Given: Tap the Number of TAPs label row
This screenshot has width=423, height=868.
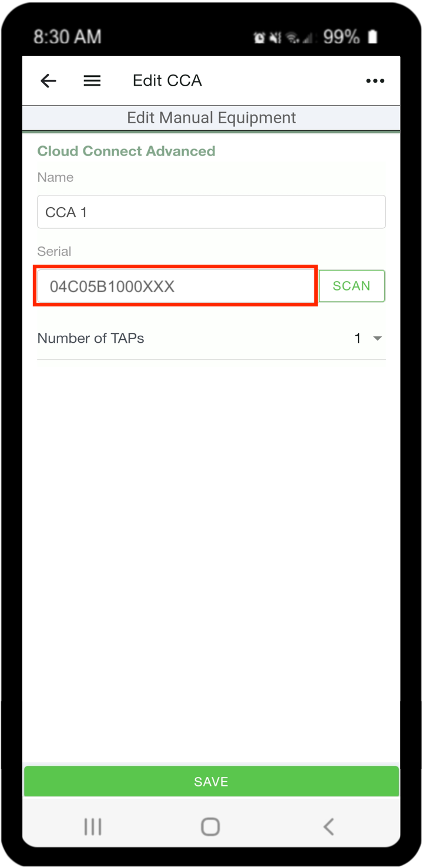Looking at the screenshot, I should click(211, 339).
